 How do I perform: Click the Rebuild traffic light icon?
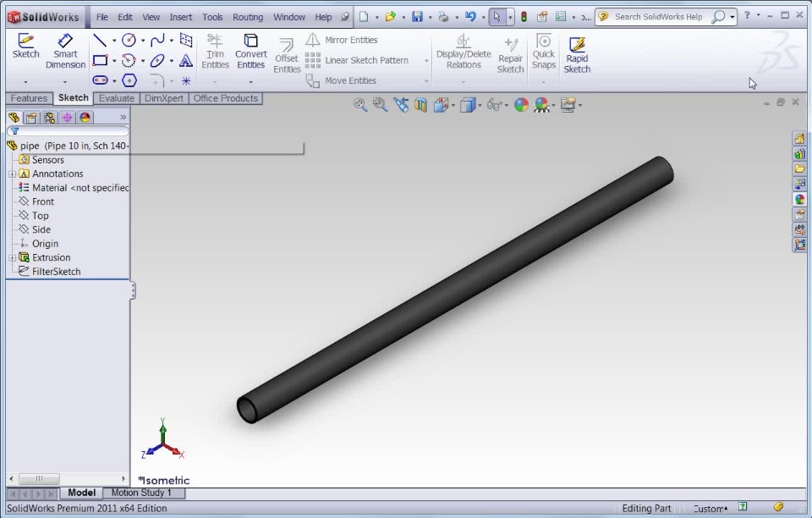[524, 17]
